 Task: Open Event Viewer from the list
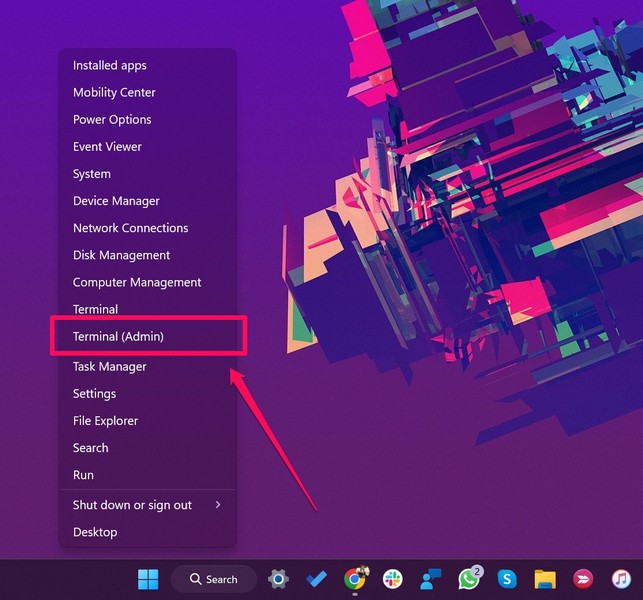click(107, 147)
